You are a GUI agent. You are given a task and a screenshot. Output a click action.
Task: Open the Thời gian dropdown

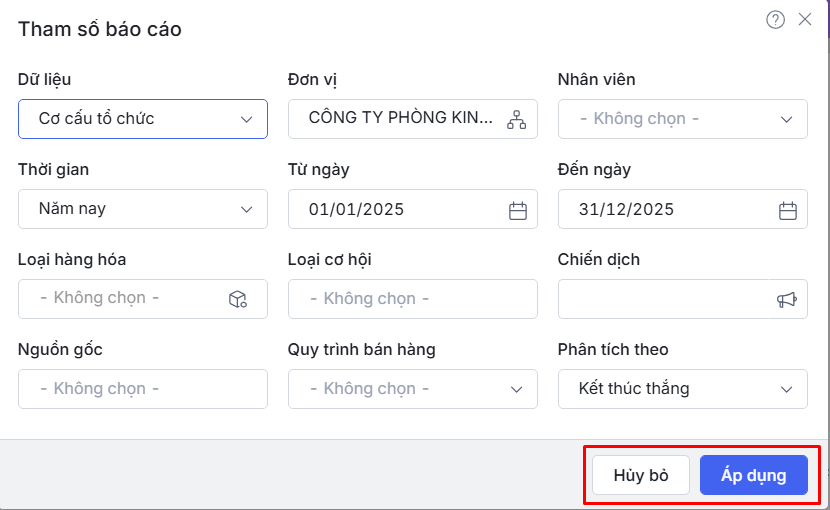pyautogui.click(x=246, y=209)
